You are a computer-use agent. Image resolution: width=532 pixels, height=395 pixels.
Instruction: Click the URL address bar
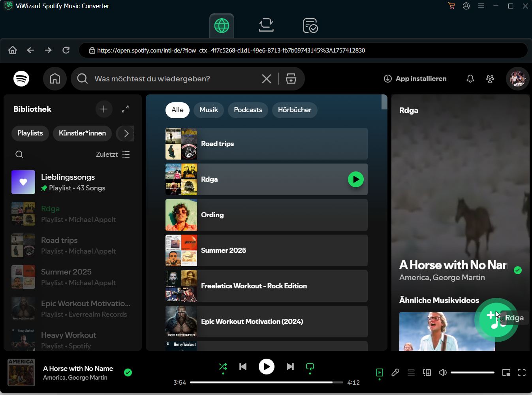[303, 50]
